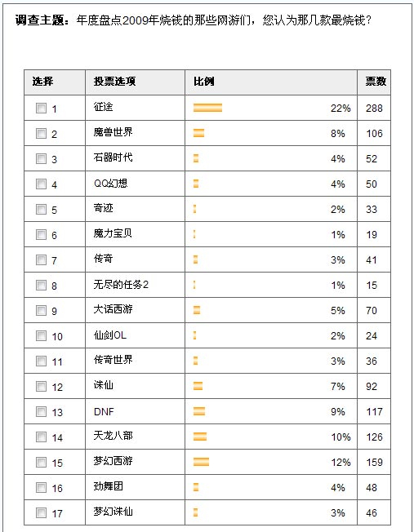Select checkbox 7 for 传奇
This screenshot has width=414, height=532.
(41, 260)
